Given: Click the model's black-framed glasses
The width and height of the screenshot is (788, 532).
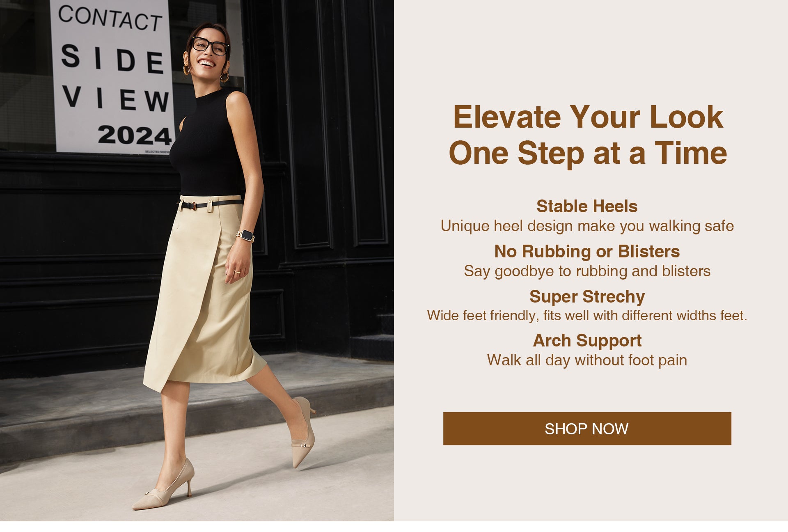Looking at the screenshot, I should 210,46.
